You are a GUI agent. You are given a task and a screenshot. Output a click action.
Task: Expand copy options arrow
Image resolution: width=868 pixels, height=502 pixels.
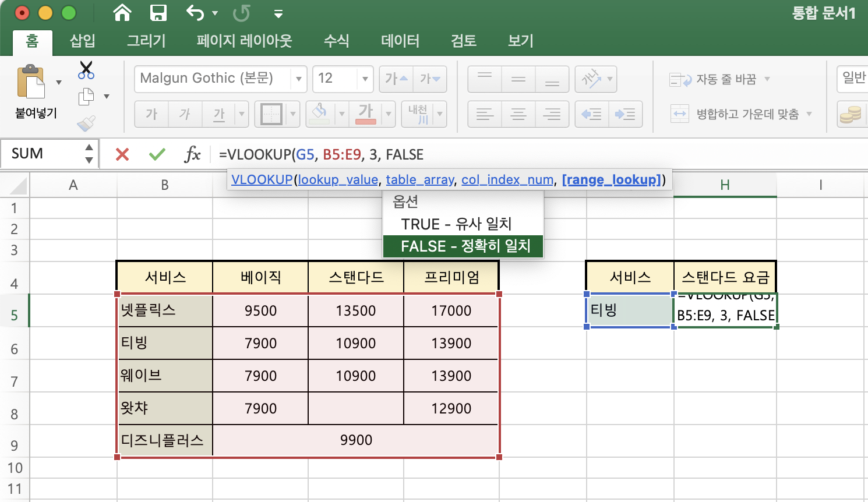(107, 97)
